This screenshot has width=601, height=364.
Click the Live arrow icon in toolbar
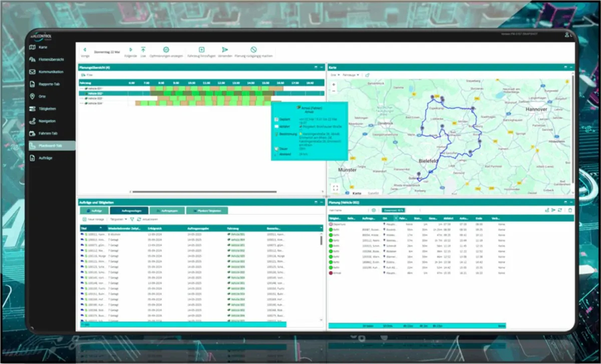point(143,49)
